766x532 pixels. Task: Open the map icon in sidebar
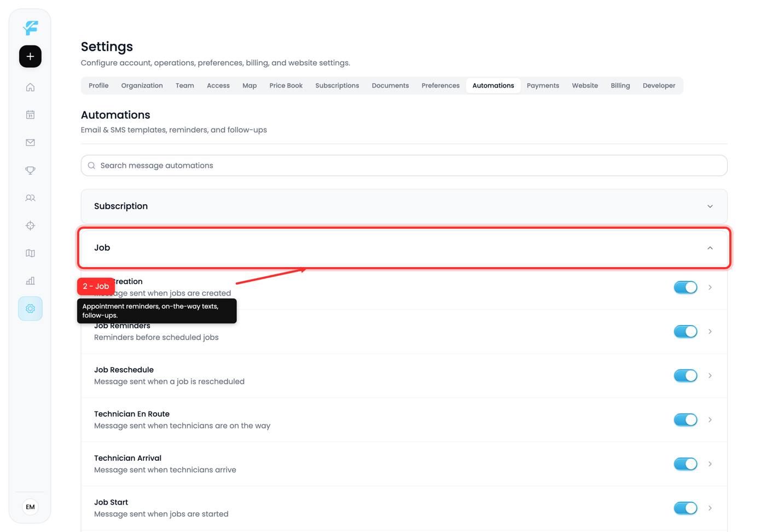[30, 253]
